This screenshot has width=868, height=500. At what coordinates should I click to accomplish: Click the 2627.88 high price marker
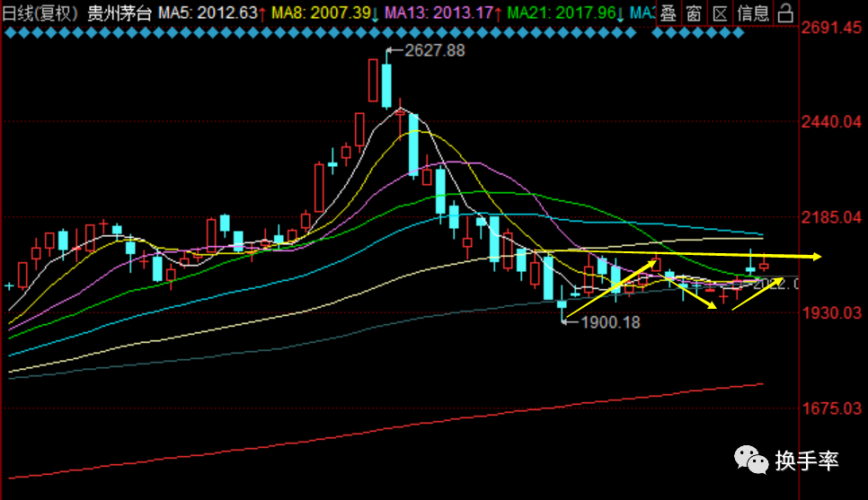[435, 51]
